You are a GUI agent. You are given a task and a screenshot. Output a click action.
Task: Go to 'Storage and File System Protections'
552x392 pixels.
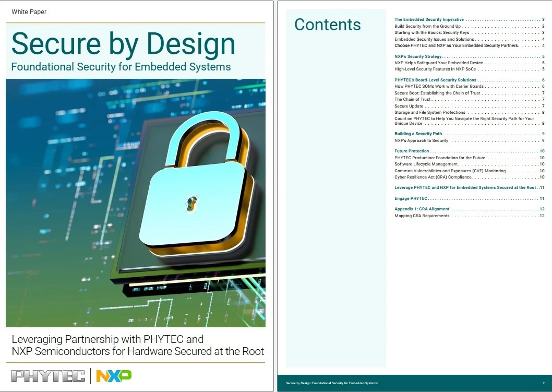(x=469, y=112)
